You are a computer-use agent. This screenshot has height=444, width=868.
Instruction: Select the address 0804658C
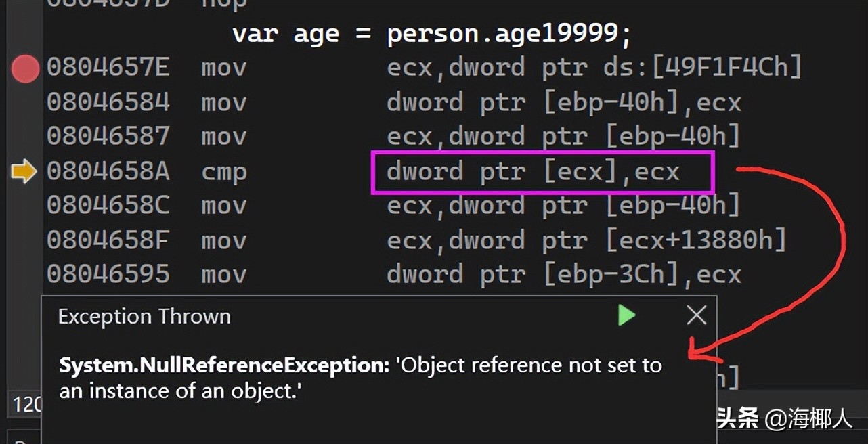click(x=108, y=206)
